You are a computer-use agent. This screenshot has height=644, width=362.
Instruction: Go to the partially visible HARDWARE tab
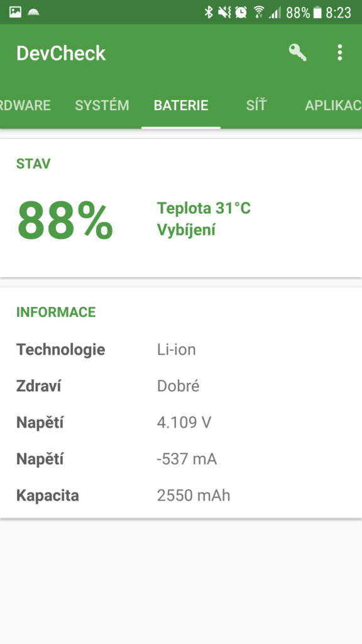pyautogui.click(x=25, y=106)
